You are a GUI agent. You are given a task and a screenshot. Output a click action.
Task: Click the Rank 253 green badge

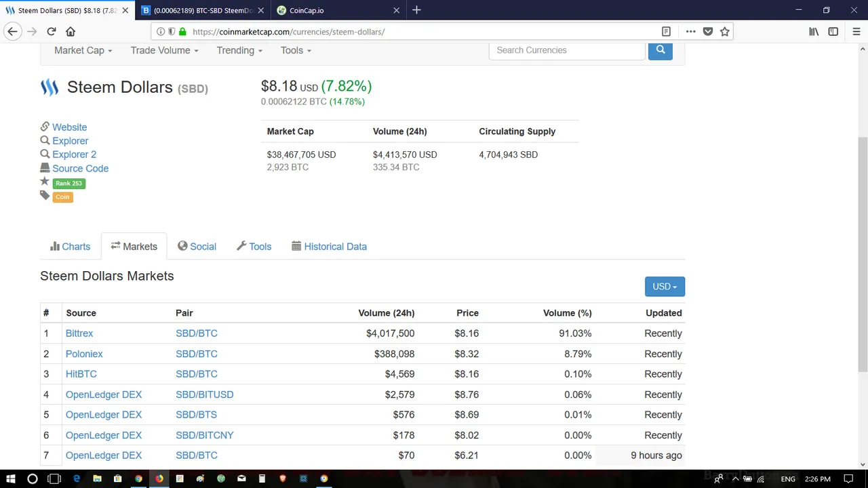pos(68,183)
